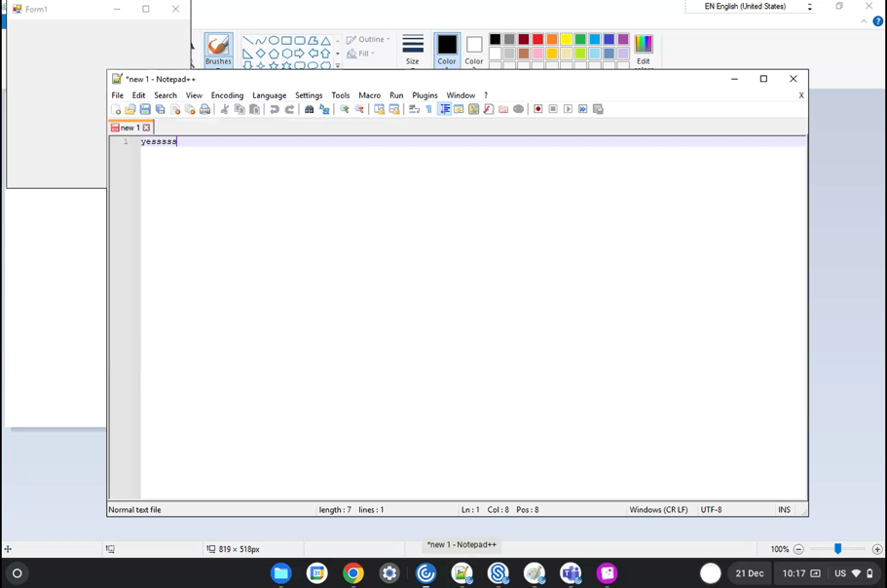Toggle word wrap in Notepad++ toolbar

[414, 110]
